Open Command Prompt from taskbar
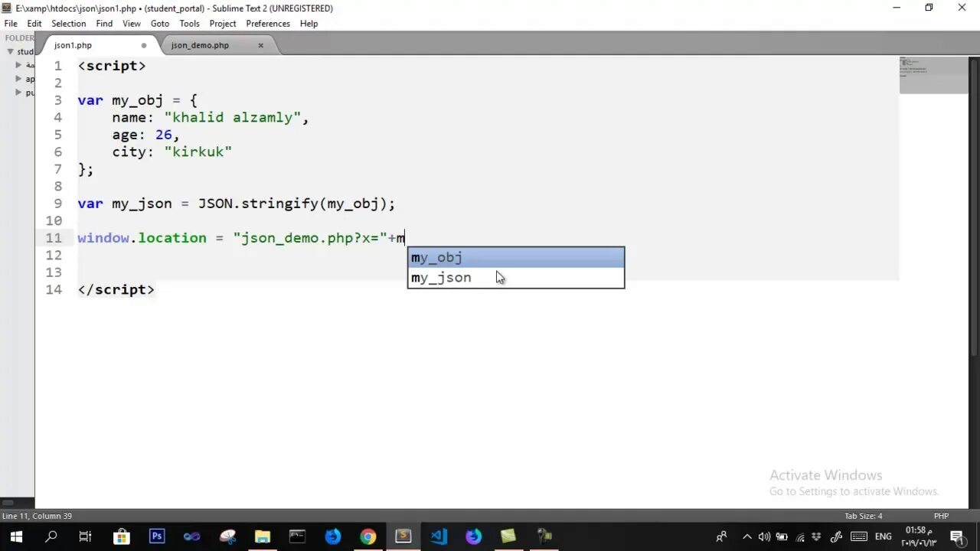980x551 pixels. [297, 536]
